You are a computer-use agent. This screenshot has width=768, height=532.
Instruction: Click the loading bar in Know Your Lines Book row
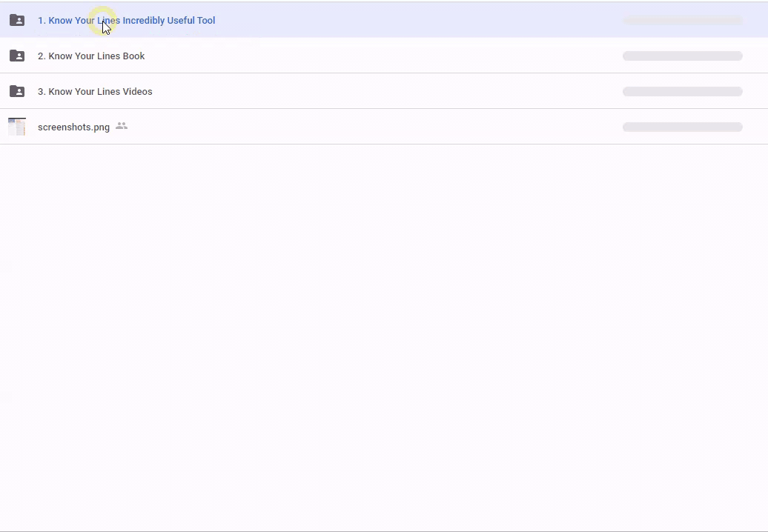coord(682,56)
